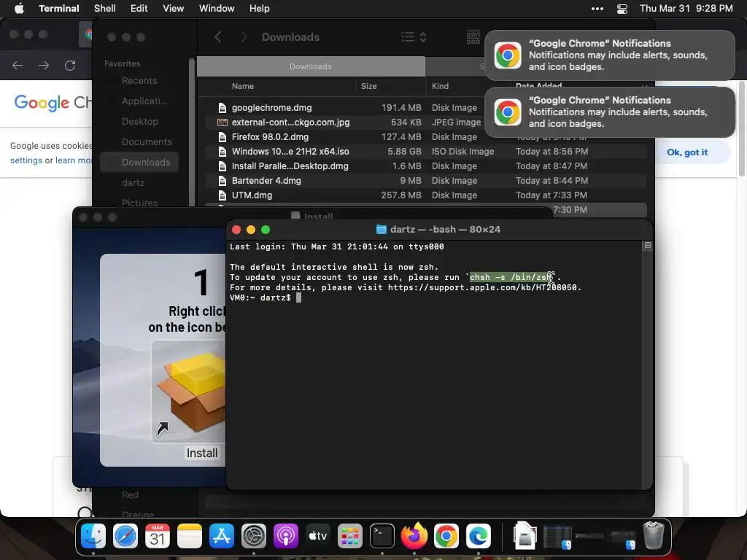Image resolution: width=747 pixels, height=560 pixels.
Task: Select Pictures in Finder sidebar
Action: point(139,203)
